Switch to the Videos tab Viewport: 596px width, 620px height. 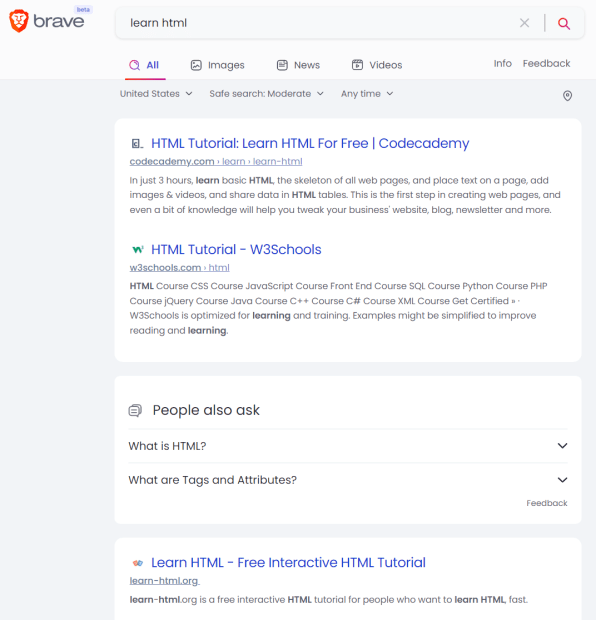click(x=377, y=65)
